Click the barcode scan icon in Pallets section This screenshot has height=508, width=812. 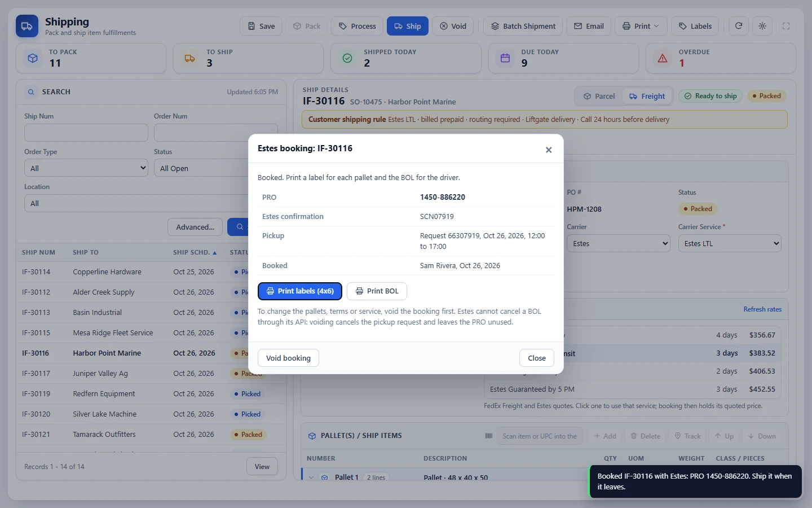(x=489, y=436)
